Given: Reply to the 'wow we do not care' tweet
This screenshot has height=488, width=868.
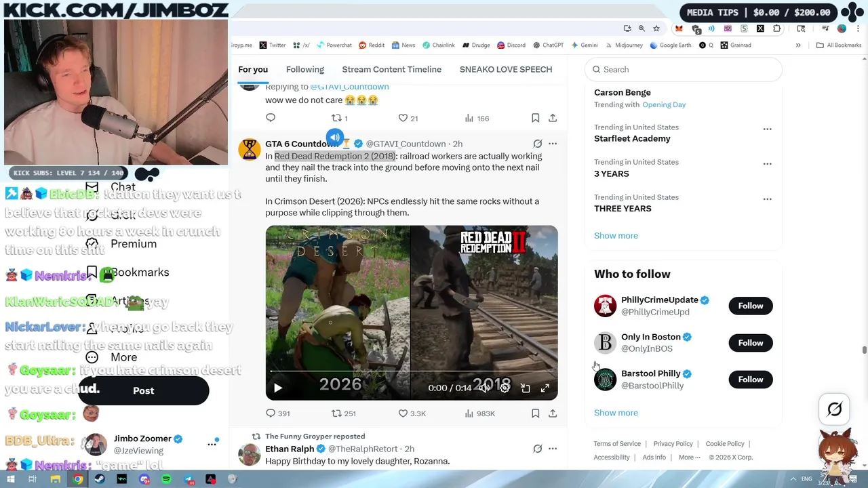Looking at the screenshot, I should pyautogui.click(x=271, y=118).
